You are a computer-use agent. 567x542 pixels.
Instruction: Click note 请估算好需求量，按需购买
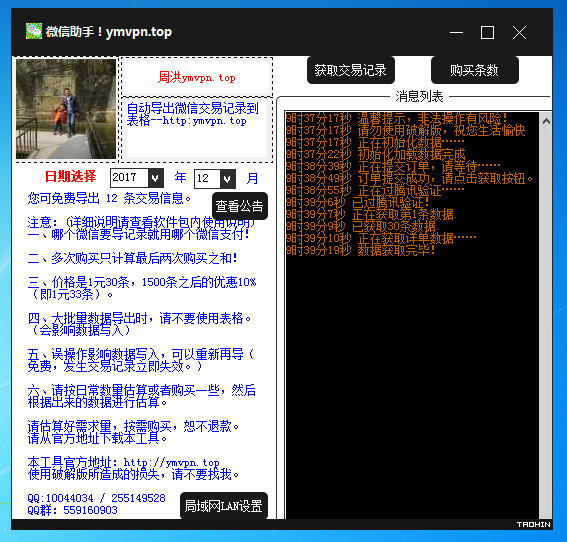point(133,426)
